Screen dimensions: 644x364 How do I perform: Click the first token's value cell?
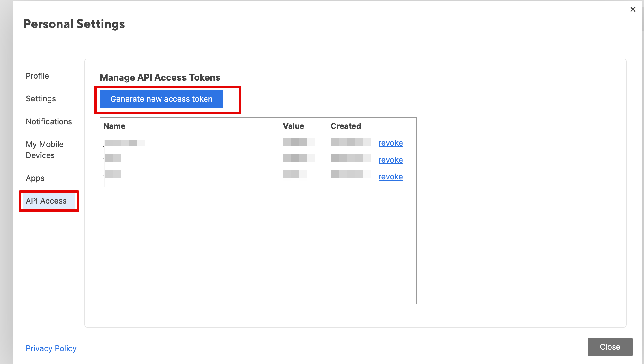click(298, 142)
